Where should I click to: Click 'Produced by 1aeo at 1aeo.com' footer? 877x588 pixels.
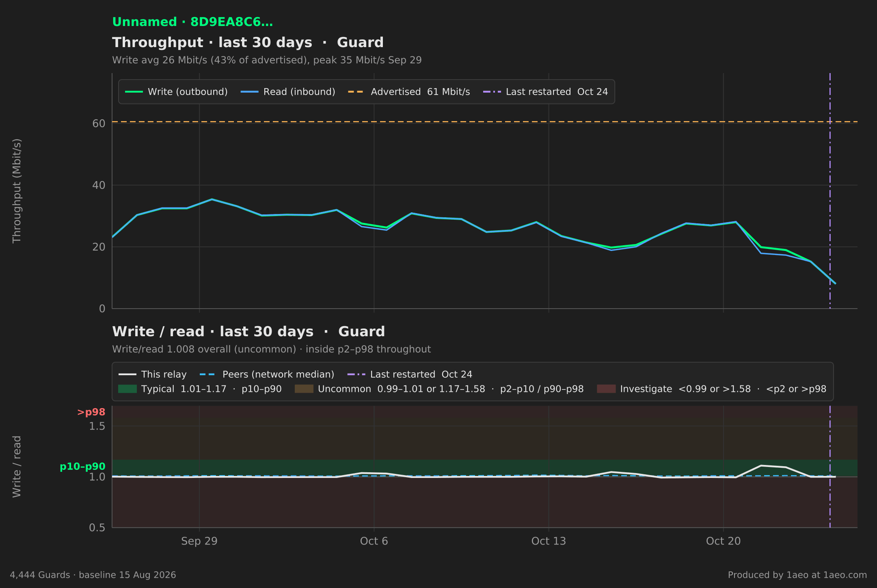[797, 575]
